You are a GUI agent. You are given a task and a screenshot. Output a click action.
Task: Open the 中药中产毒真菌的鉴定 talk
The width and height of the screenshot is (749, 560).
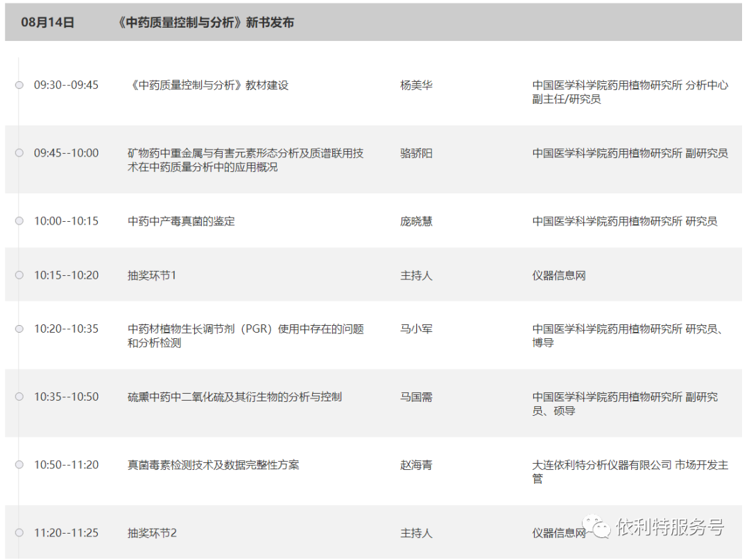pyautogui.click(x=182, y=221)
